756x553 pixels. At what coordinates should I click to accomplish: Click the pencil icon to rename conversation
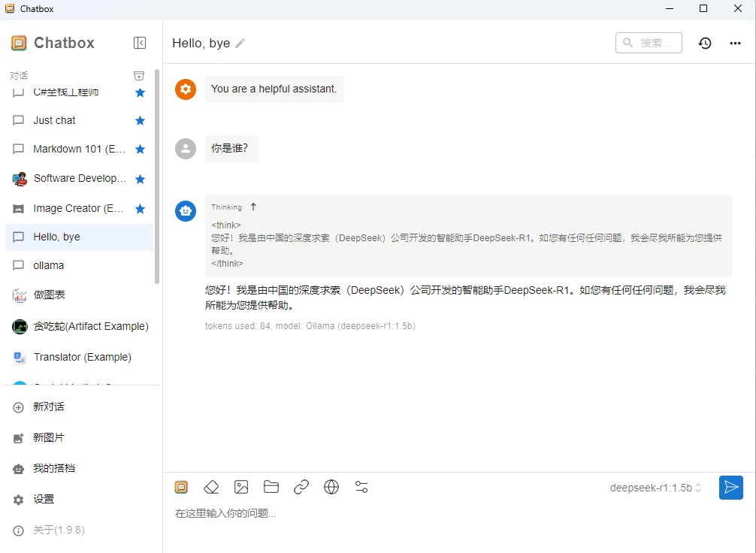pyautogui.click(x=240, y=44)
